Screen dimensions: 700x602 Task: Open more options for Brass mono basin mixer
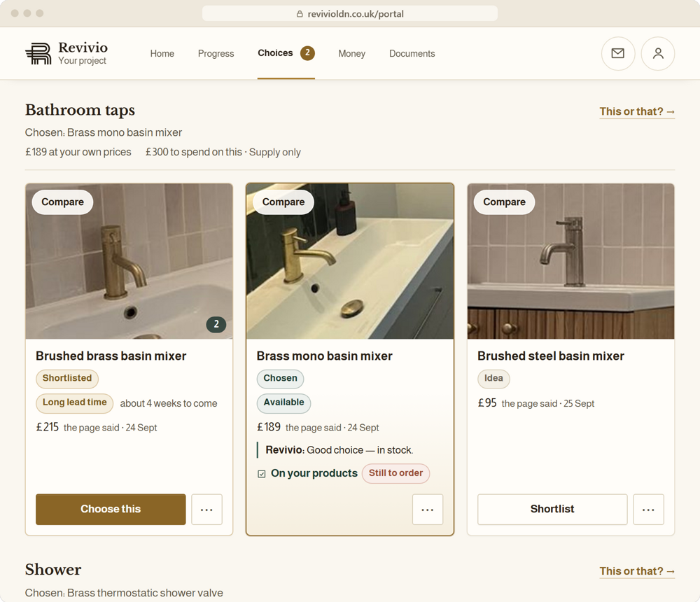click(x=427, y=510)
